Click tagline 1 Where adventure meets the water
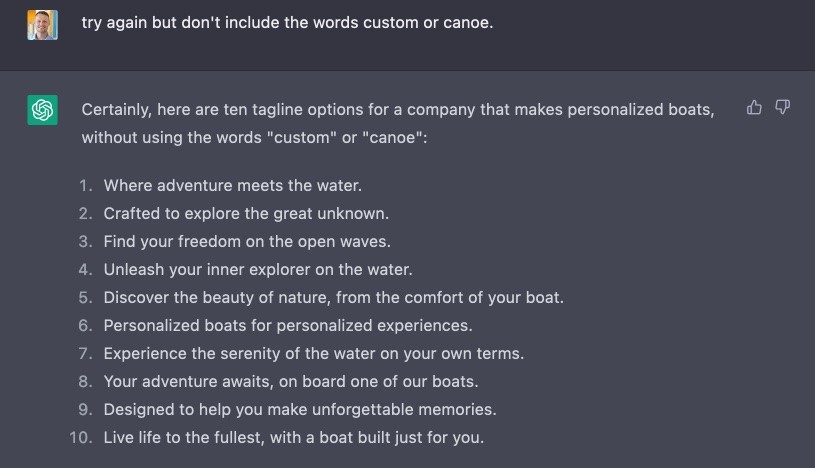 pos(232,186)
